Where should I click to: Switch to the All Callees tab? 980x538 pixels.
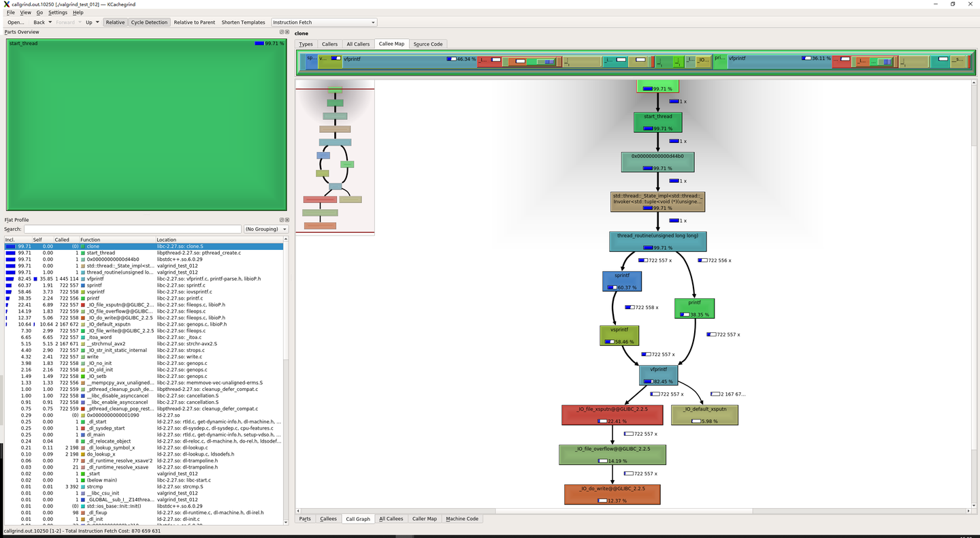pos(391,519)
